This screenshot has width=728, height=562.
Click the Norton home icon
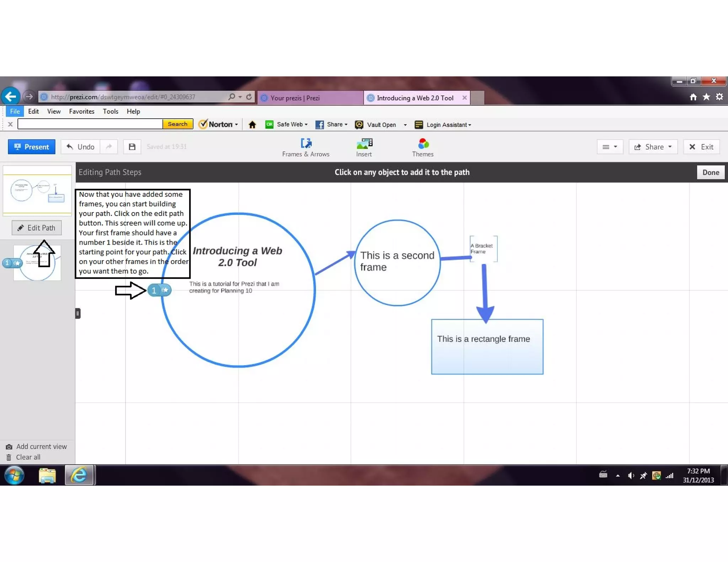(x=252, y=125)
